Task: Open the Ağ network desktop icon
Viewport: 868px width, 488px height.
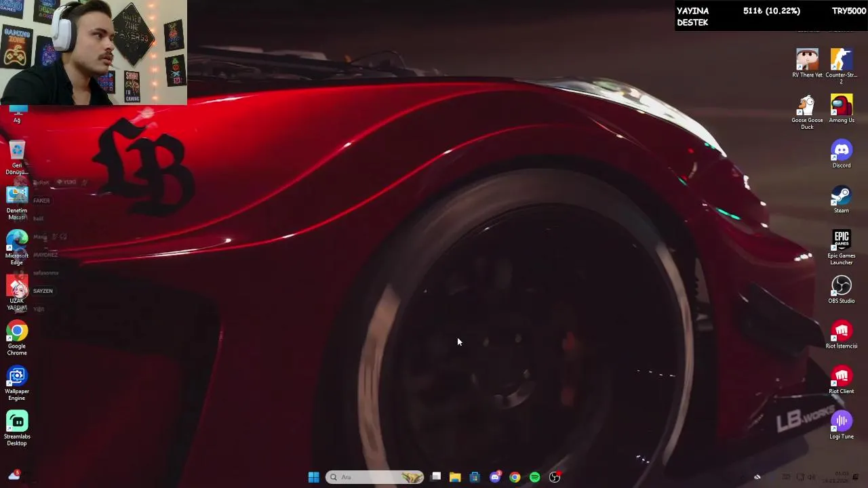Action: (17, 114)
